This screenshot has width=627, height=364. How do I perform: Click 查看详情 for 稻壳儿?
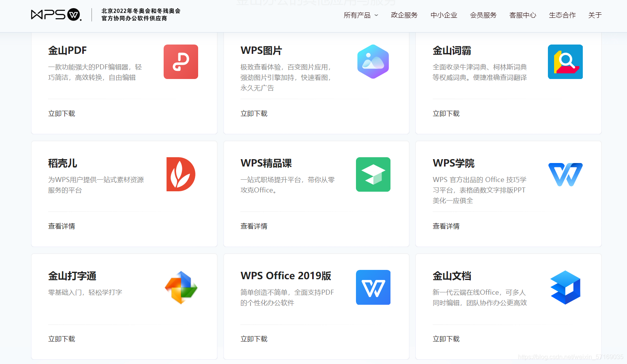pyautogui.click(x=62, y=226)
